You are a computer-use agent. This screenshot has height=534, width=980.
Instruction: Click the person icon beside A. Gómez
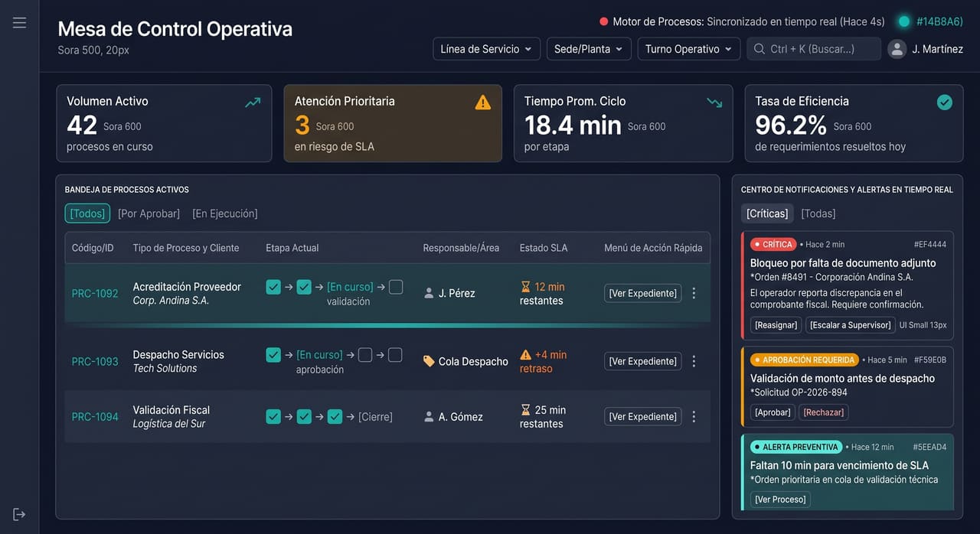pyautogui.click(x=429, y=417)
